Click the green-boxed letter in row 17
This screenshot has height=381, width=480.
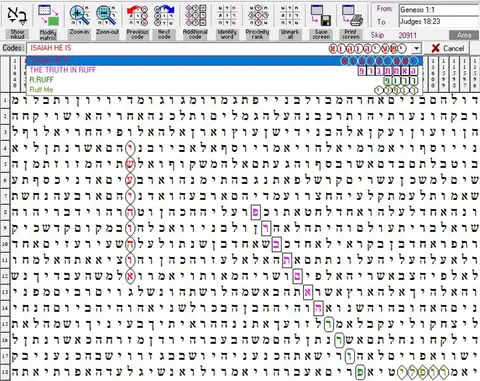click(349, 356)
